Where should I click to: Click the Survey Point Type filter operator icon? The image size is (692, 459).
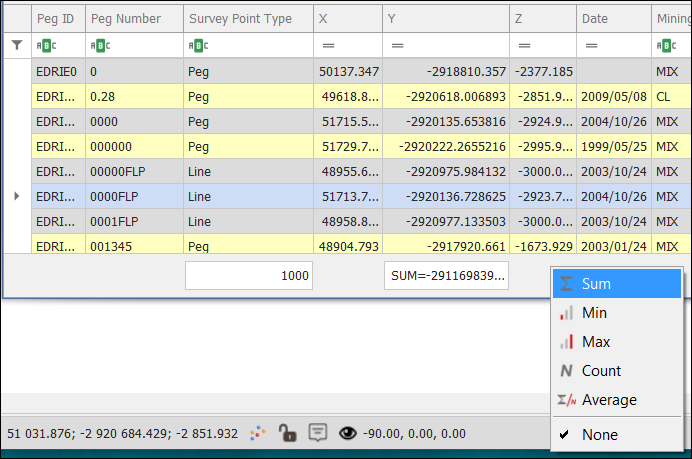199,45
